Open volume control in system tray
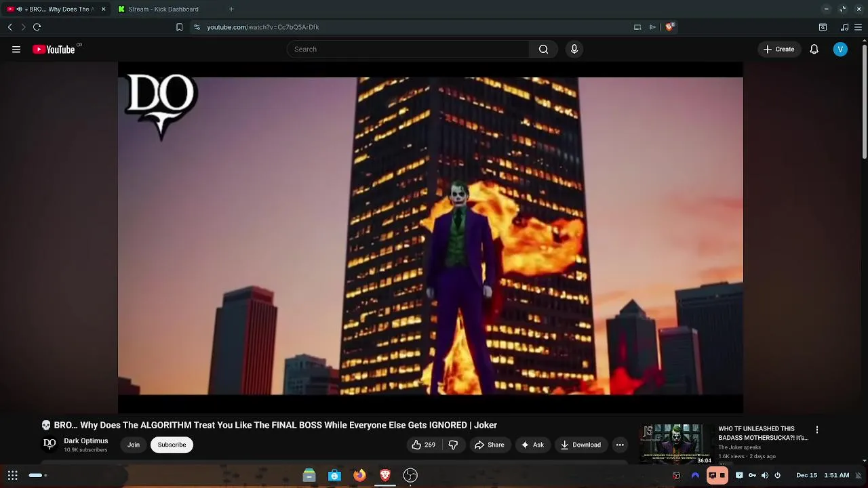Viewport: 868px width, 488px height. 765,475
